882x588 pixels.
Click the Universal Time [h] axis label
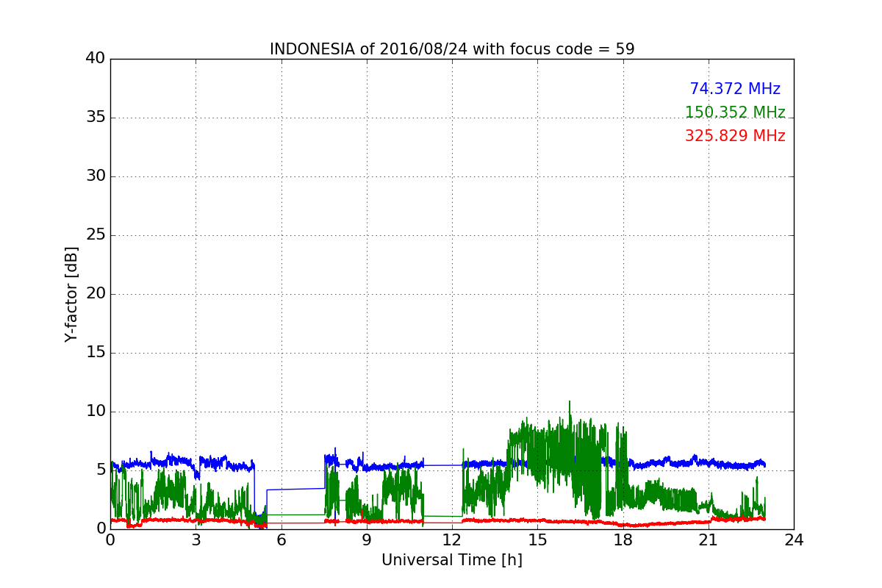pos(452,560)
